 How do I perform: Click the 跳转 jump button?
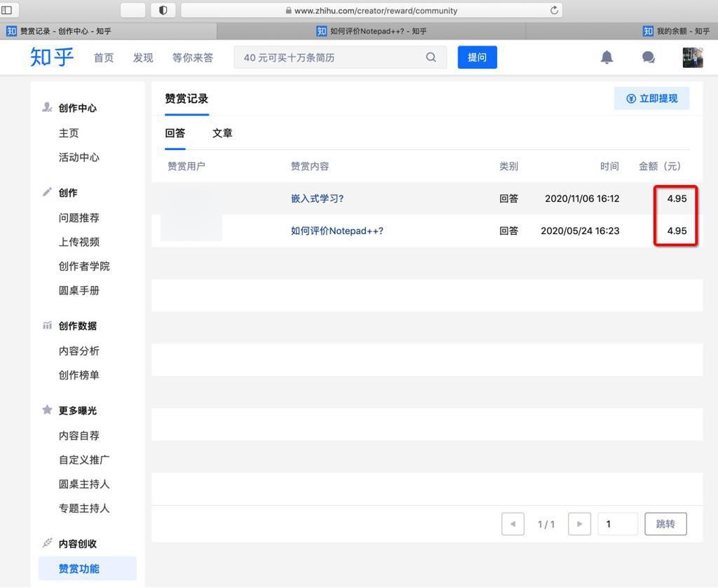click(665, 524)
